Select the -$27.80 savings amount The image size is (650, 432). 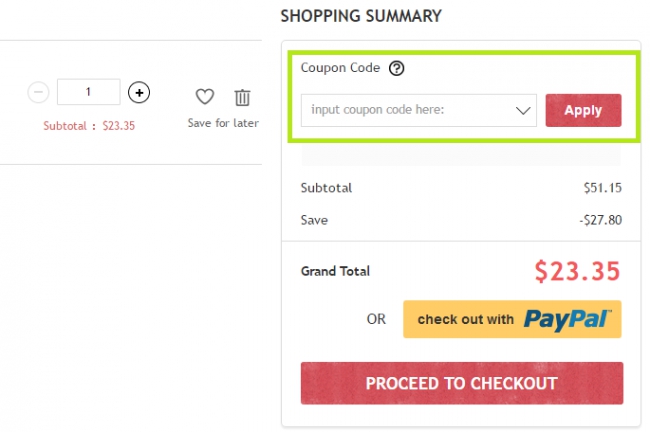click(x=601, y=220)
